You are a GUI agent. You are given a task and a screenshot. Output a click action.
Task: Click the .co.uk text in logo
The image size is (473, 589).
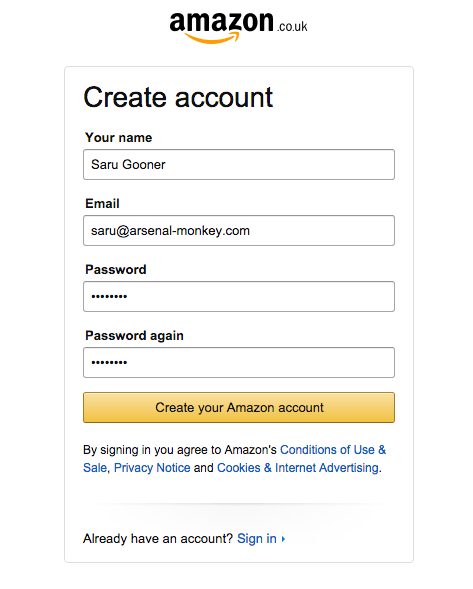[x=292, y=26]
